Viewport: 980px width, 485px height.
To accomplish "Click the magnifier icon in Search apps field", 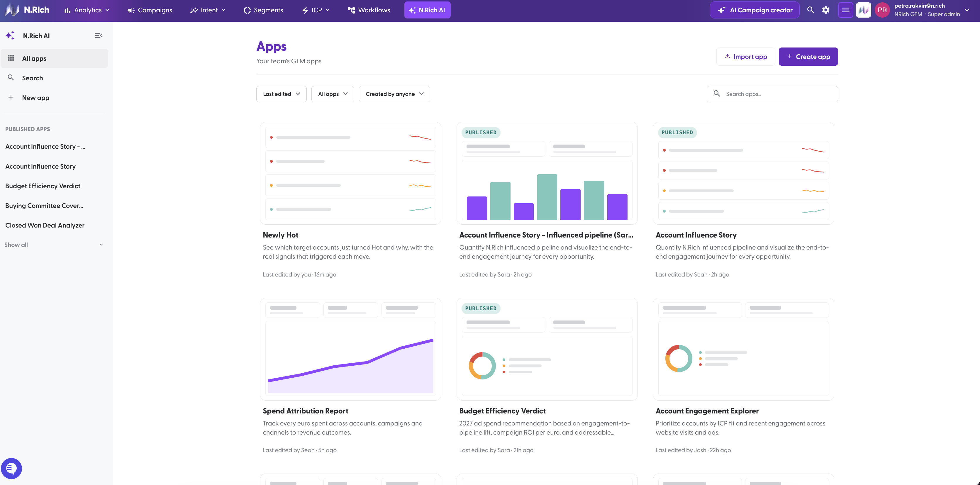I will coord(717,94).
